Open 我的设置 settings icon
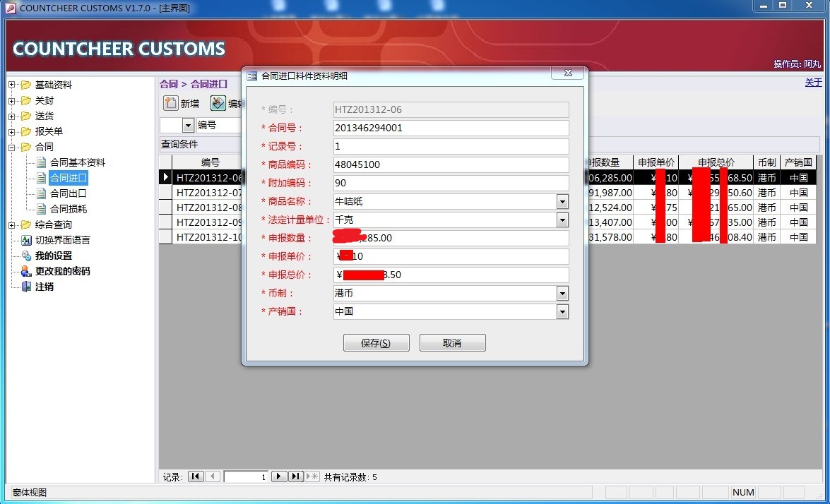This screenshot has width=830, height=504. point(26,256)
